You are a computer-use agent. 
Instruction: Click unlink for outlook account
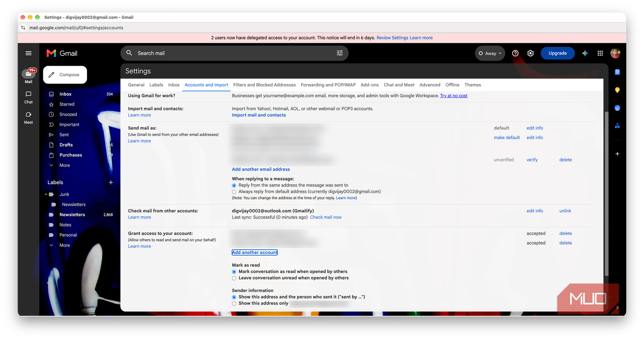[x=565, y=211]
